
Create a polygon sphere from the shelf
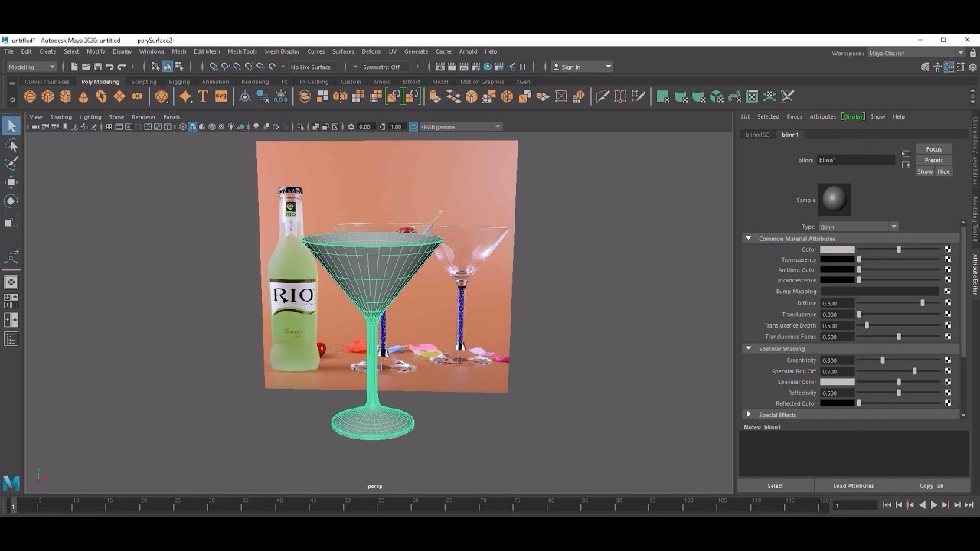[30, 96]
